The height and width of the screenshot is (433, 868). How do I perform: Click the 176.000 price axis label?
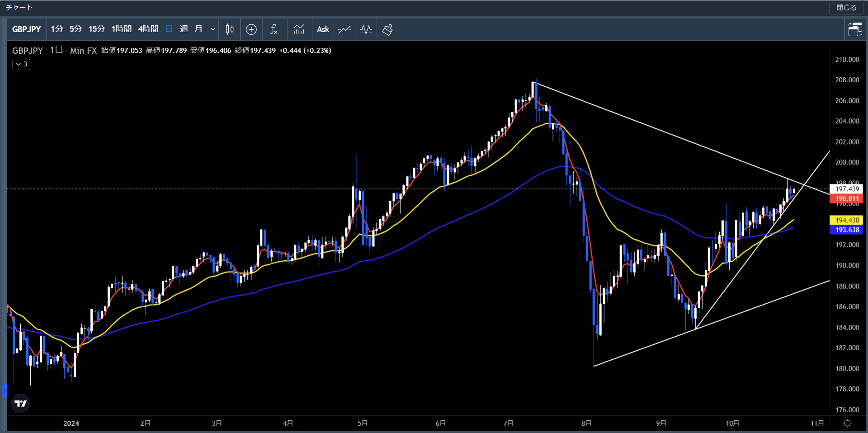847,409
